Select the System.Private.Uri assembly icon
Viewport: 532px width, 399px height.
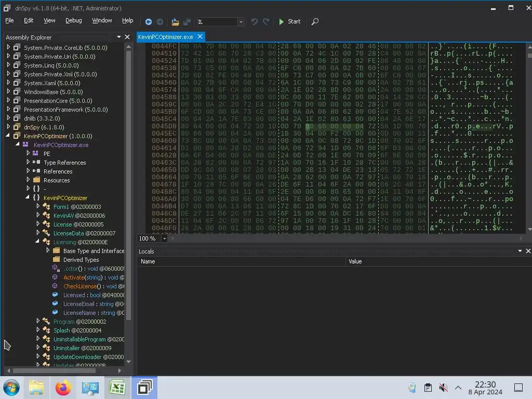[17, 56]
